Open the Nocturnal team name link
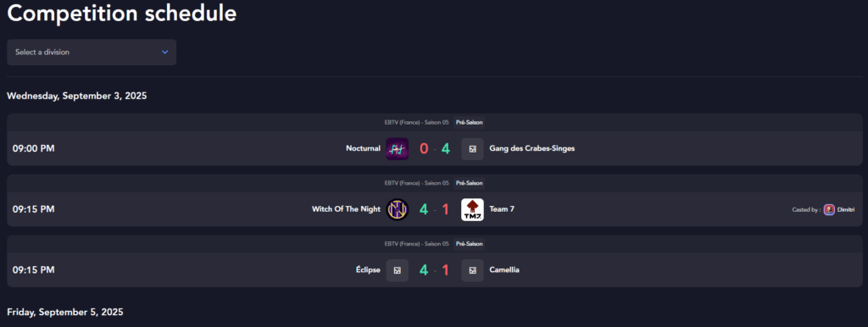This screenshot has height=327, width=868. [x=363, y=148]
